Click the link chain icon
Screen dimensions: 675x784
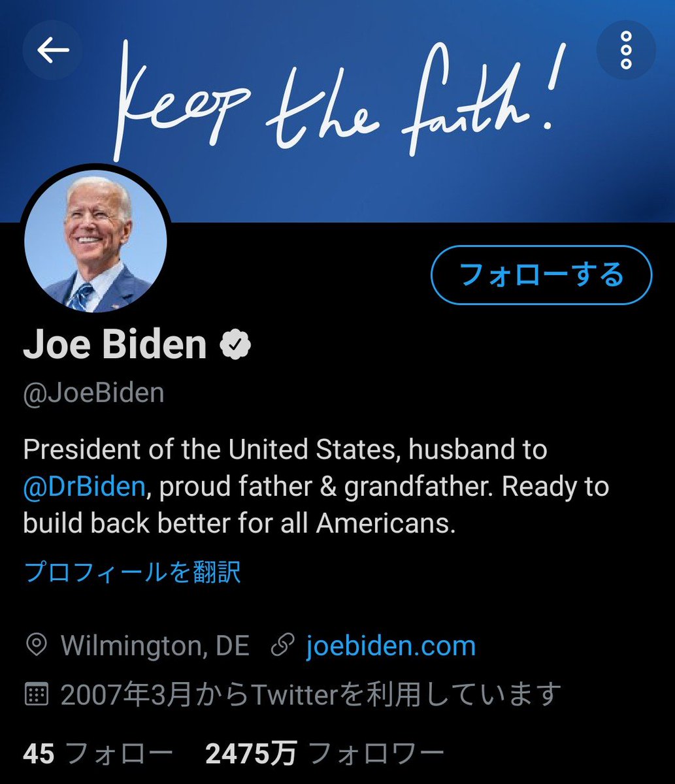point(282,646)
